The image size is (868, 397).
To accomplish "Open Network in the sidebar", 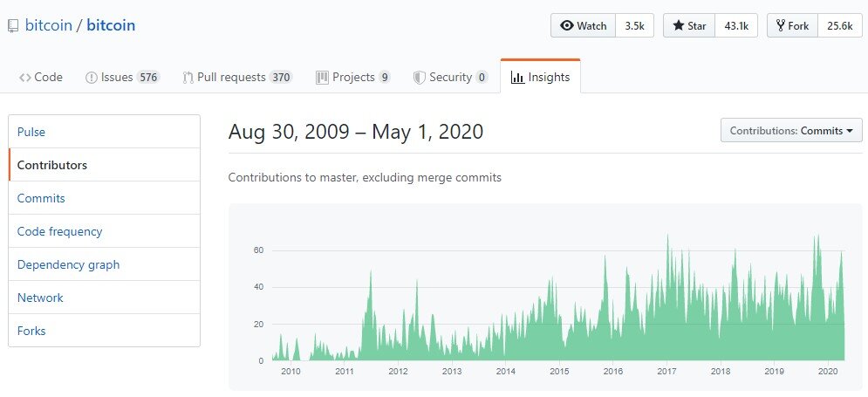I will pyautogui.click(x=104, y=298).
